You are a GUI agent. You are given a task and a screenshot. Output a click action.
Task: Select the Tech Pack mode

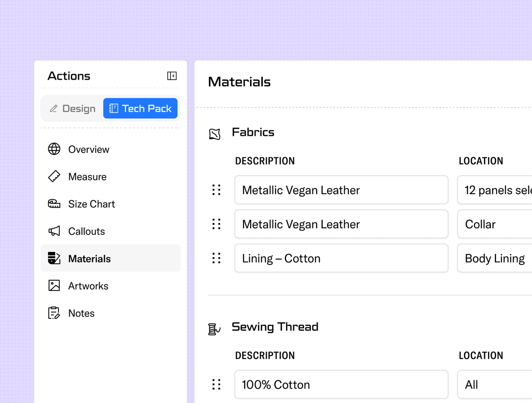coord(140,108)
